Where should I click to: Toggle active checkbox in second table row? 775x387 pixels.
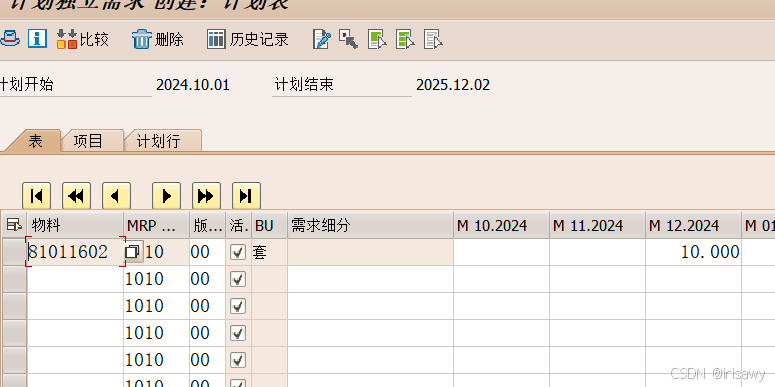tap(238, 279)
